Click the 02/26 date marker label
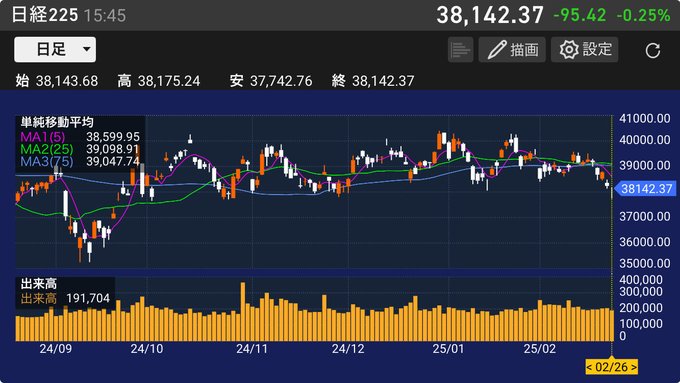This screenshot has height=383, width=680. pyautogui.click(x=611, y=367)
